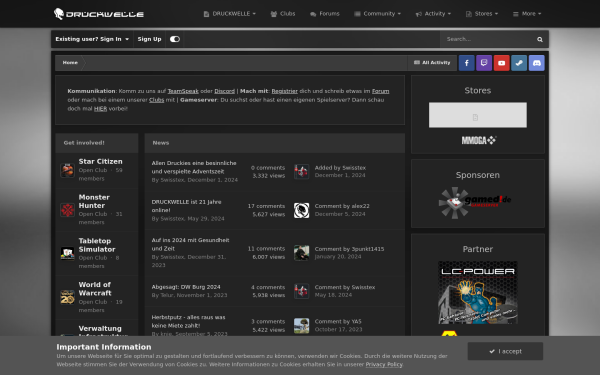Screen dimensions: 600x375
Task: Click the grey store placeholder image
Action: coord(478,115)
